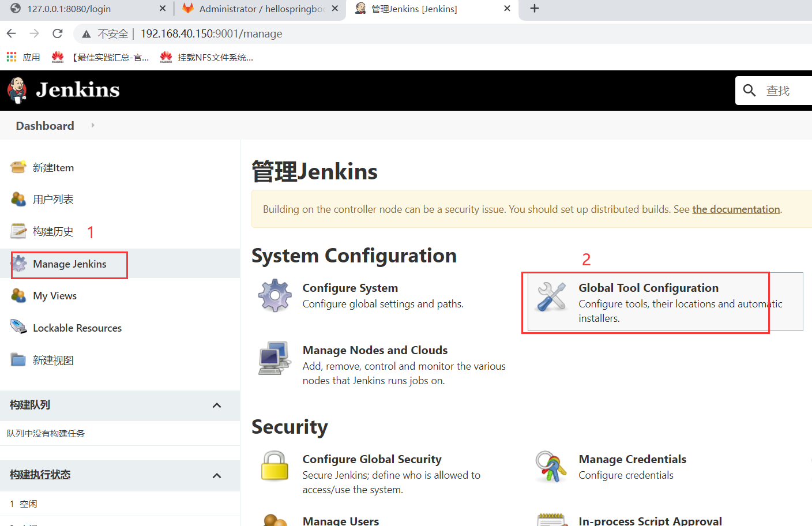Expand the Dashboard breadcrumb arrow
812x526 pixels.
tap(93, 125)
